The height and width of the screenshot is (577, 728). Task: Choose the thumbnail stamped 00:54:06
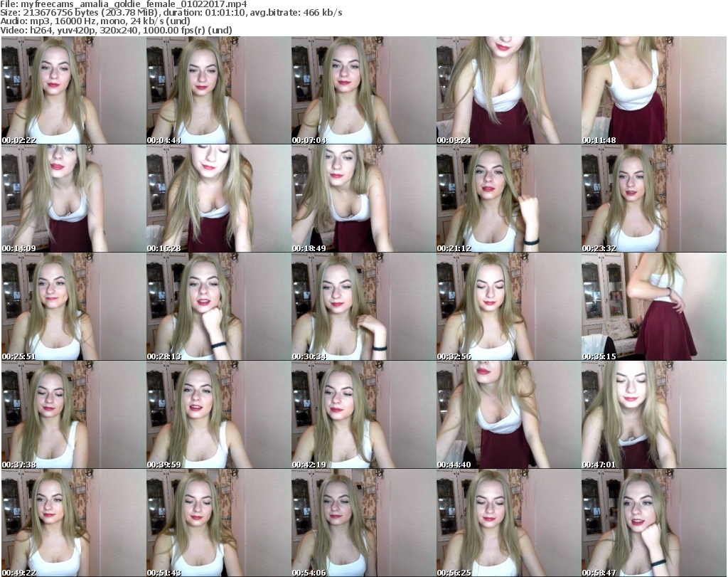click(x=363, y=523)
